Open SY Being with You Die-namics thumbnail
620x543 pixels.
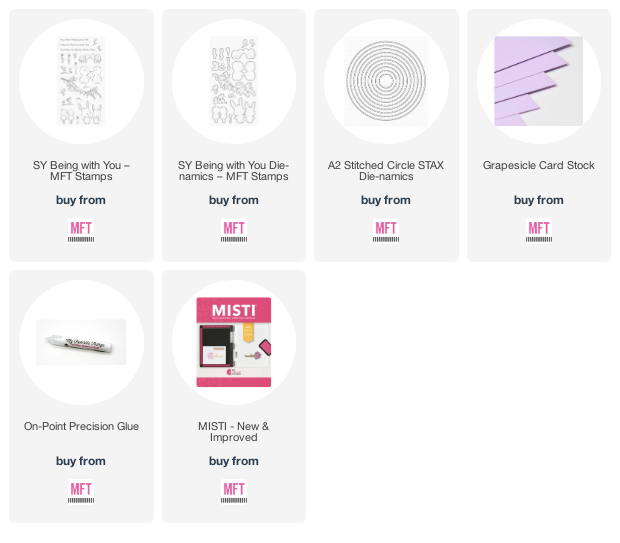tap(234, 81)
